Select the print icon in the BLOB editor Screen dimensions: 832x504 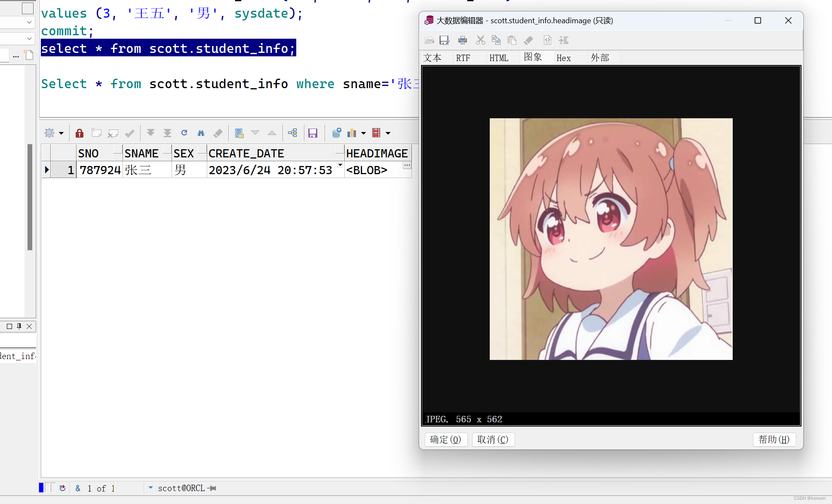pos(462,40)
